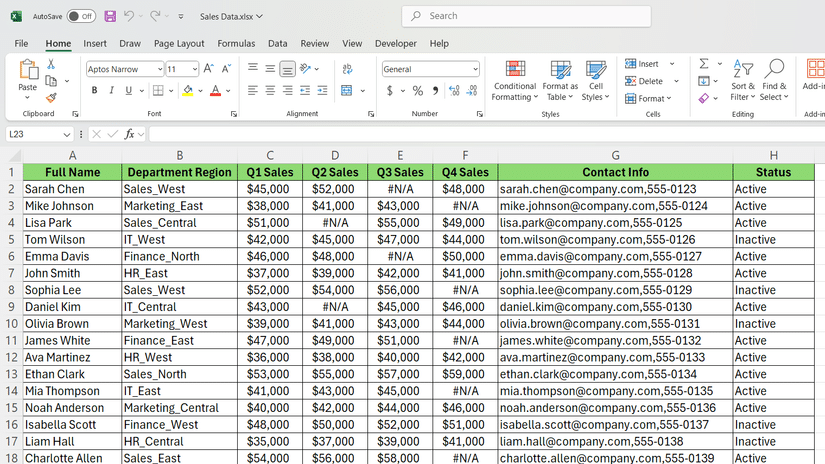Decrease the font size

point(226,69)
